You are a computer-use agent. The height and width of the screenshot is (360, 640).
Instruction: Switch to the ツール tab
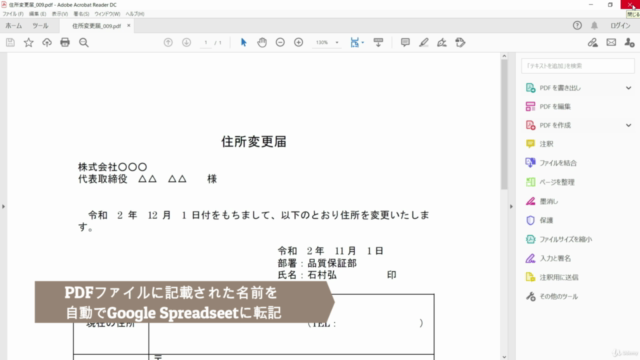click(40, 26)
